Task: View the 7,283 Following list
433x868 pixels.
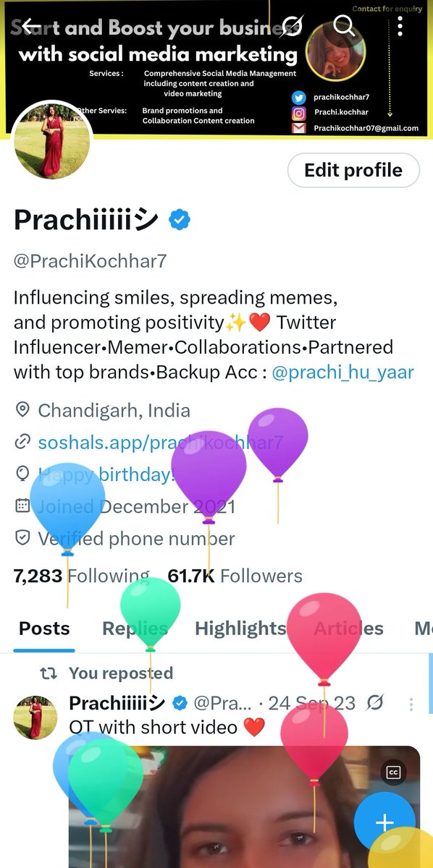Action: tap(82, 576)
